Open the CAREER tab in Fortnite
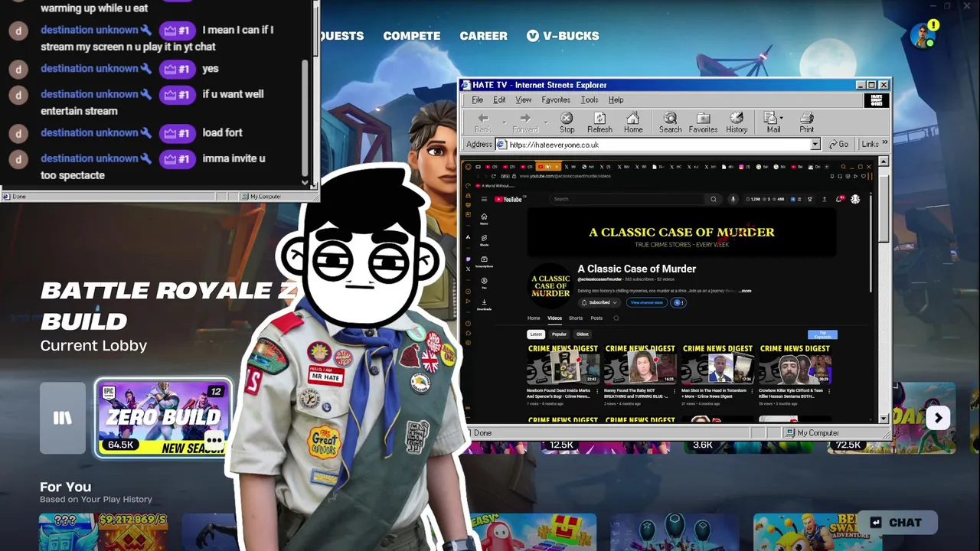Viewport: 980px width, 551px height. 483,36
